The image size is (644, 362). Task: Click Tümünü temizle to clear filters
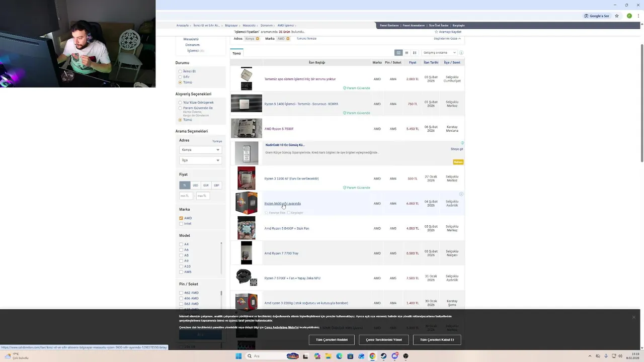pyautogui.click(x=306, y=39)
